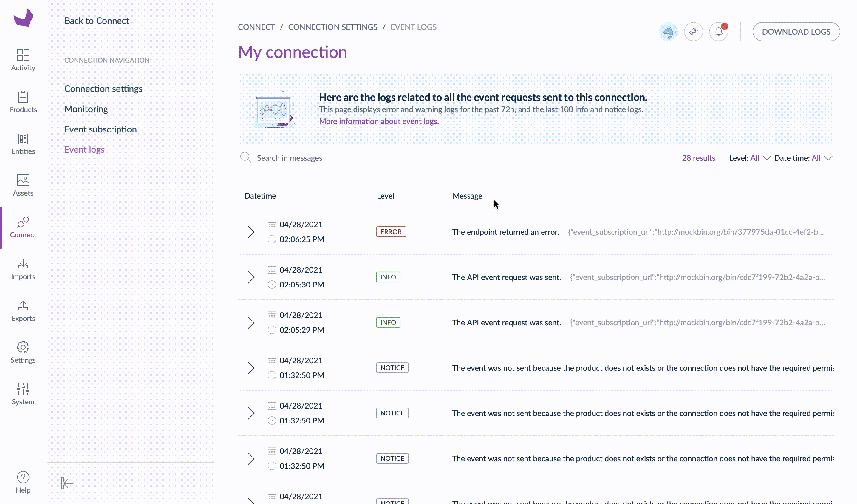Open the Activity section in sidebar
The width and height of the screenshot is (857, 504).
pyautogui.click(x=23, y=60)
